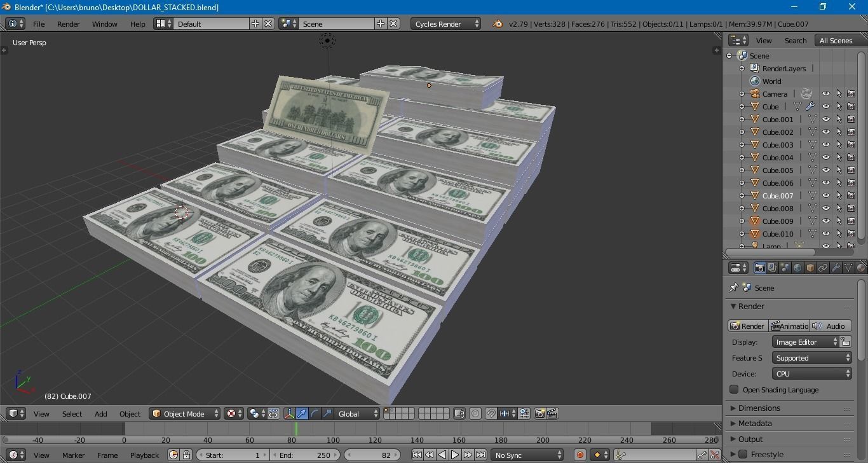Enable the snap magnet in viewport header
The height and width of the screenshot is (463, 868).
[x=490, y=413]
